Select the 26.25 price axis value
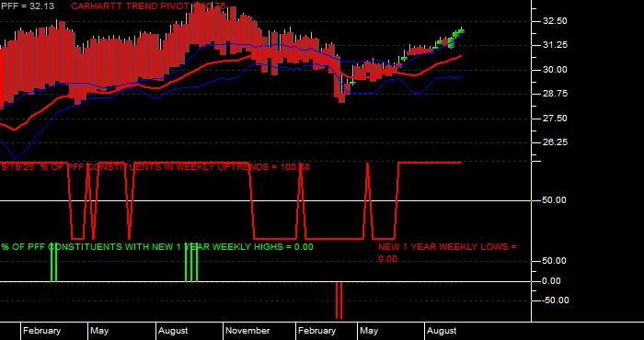 (x=556, y=142)
